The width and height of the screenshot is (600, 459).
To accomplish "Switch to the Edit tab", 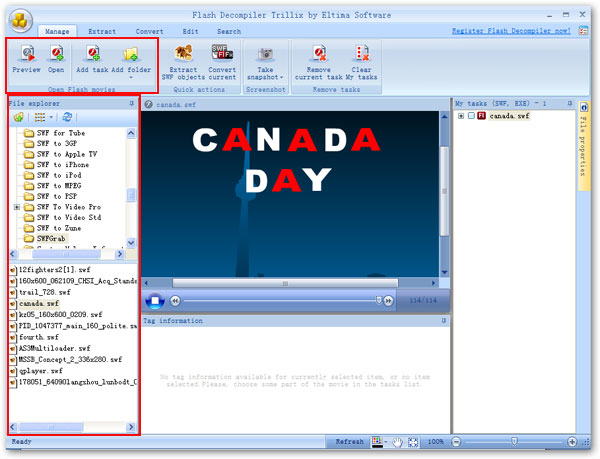I will [x=191, y=31].
